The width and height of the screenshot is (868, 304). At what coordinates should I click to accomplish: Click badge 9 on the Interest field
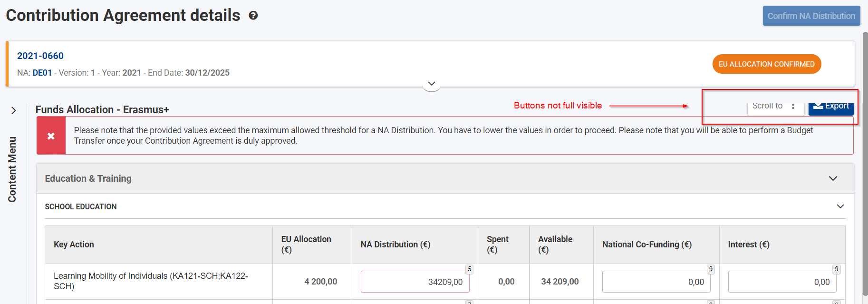(x=837, y=269)
